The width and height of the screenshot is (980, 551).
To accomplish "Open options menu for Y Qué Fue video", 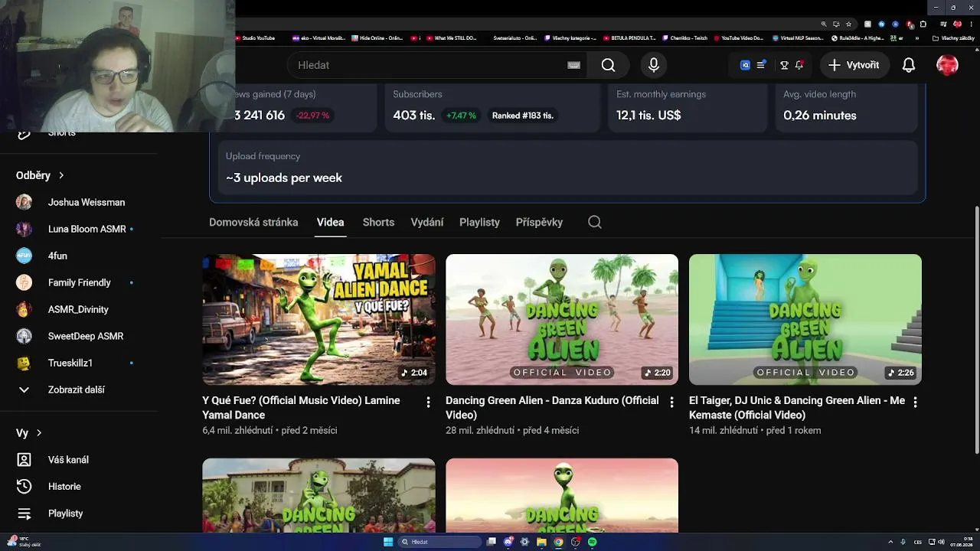I will tap(428, 402).
